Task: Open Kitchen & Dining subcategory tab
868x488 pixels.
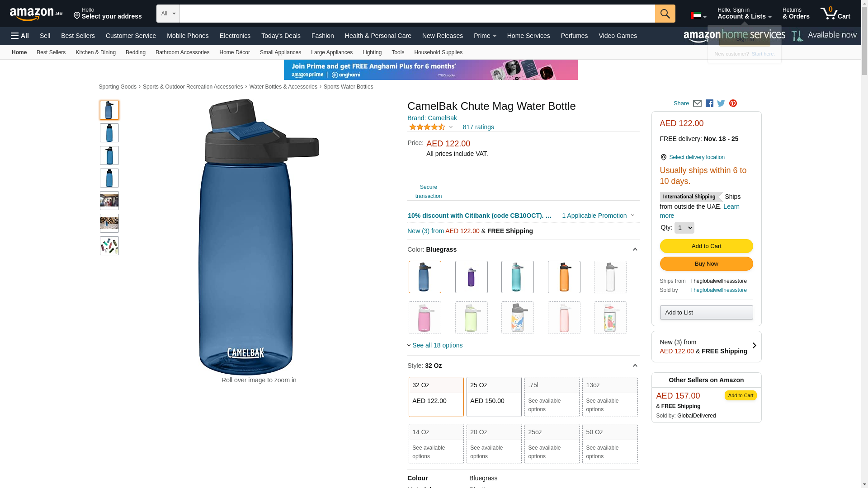Action: [95, 52]
